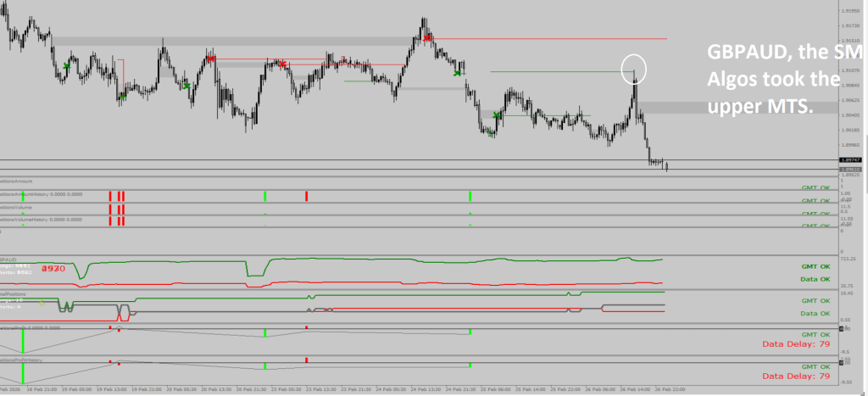Select the leftmost red X marker on the price chart

pos(210,59)
